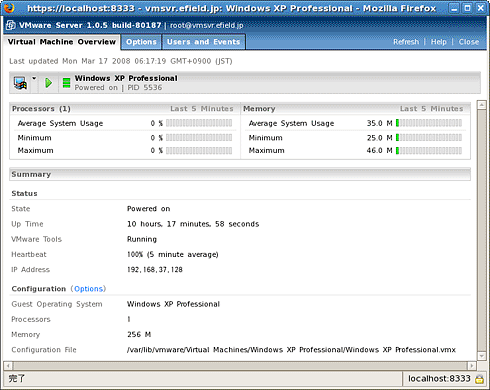The width and height of the screenshot is (490, 390).
Task: Click the State 'Powered on' value
Action: click(x=149, y=209)
